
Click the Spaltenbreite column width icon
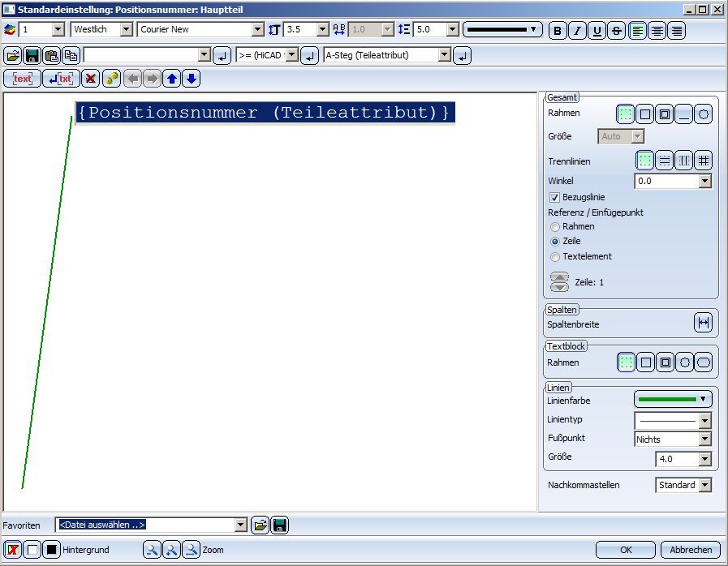coord(703,323)
